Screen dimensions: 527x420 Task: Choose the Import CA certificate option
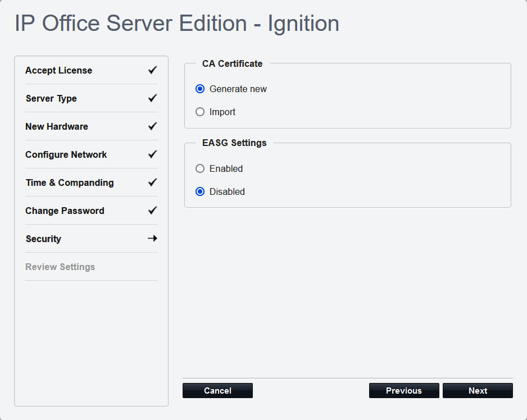coord(200,112)
